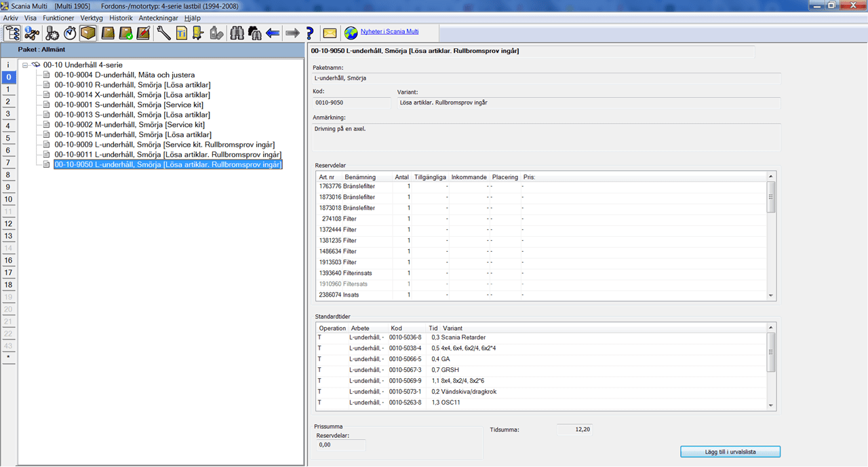The image size is (868, 467).
Task: Open the Anteckningar menu
Action: pyautogui.click(x=158, y=18)
